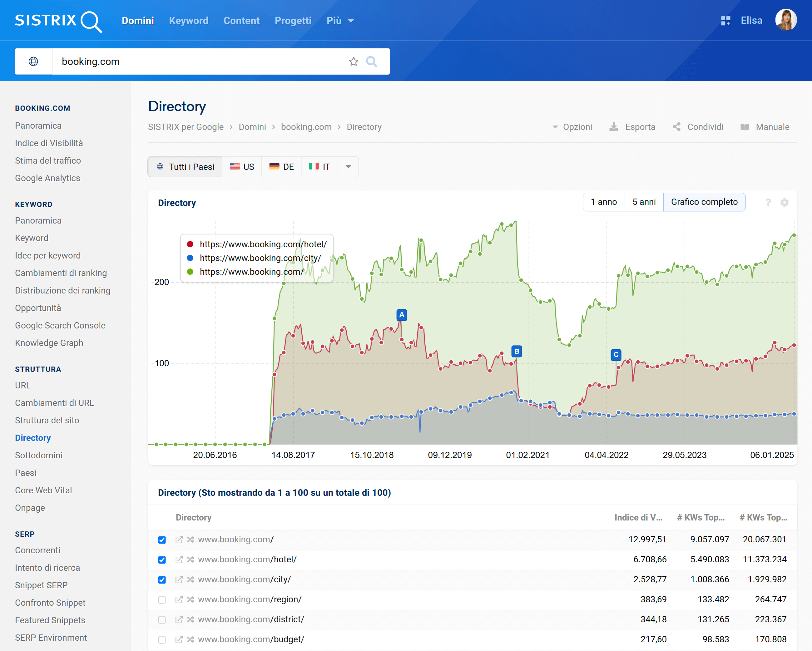The width and height of the screenshot is (812, 651).
Task: Open Struttura del sito in sidebar
Action: pyautogui.click(x=47, y=421)
